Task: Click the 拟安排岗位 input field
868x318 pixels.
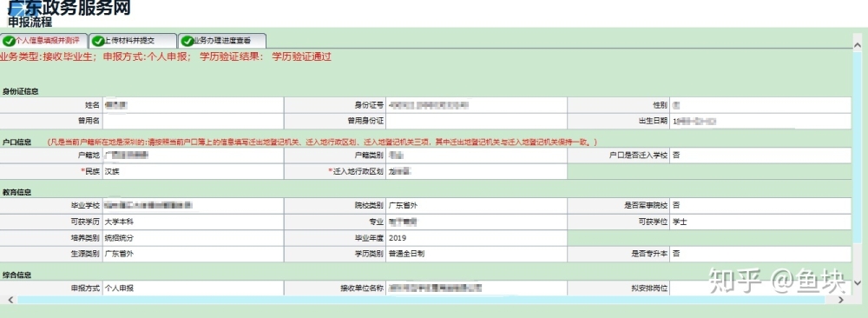Action: (760, 288)
